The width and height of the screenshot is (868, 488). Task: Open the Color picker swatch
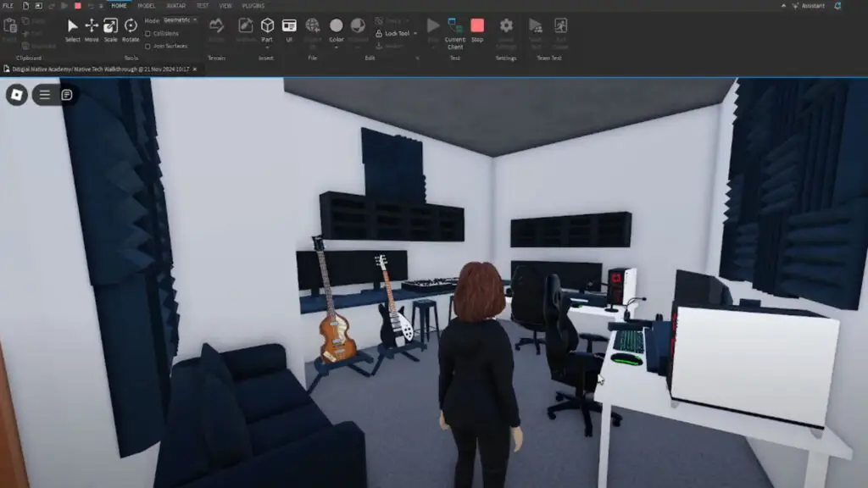click(x=337, y=26)
